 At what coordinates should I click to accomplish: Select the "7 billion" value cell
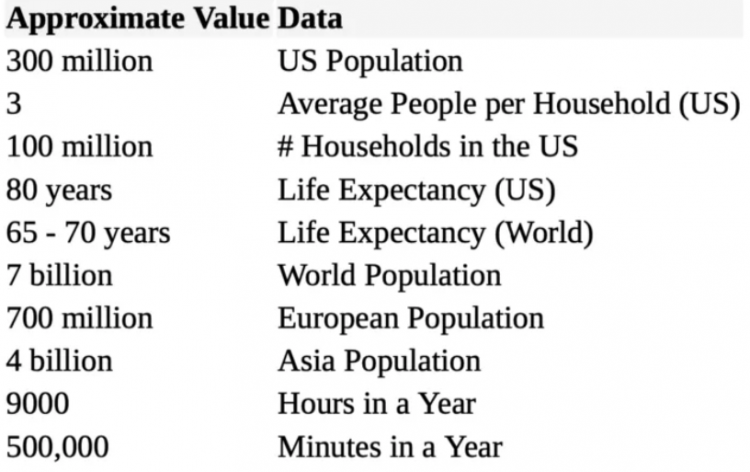click(59, 276)
